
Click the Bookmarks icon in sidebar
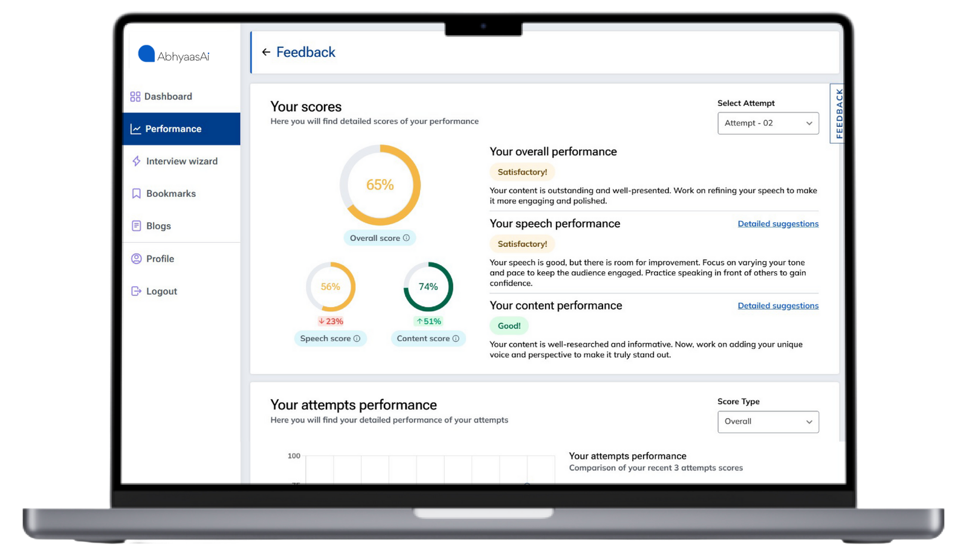click(x=137, y=194)
